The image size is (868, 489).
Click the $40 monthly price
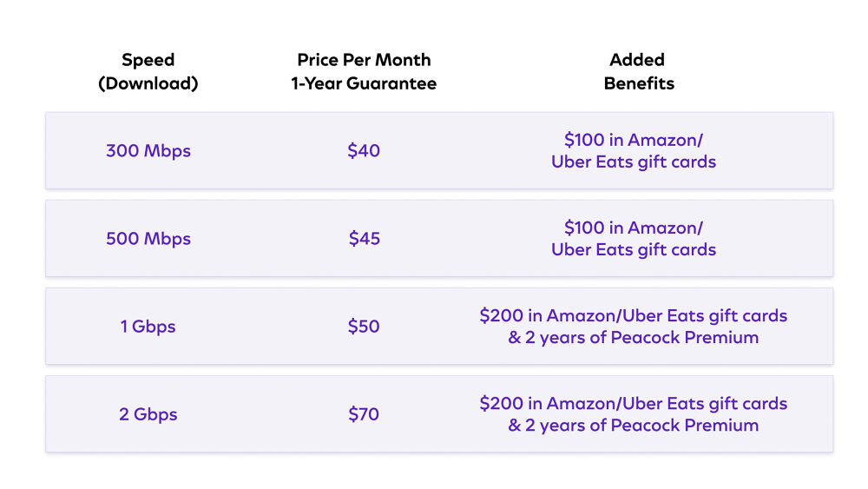(x=364, y=150)
